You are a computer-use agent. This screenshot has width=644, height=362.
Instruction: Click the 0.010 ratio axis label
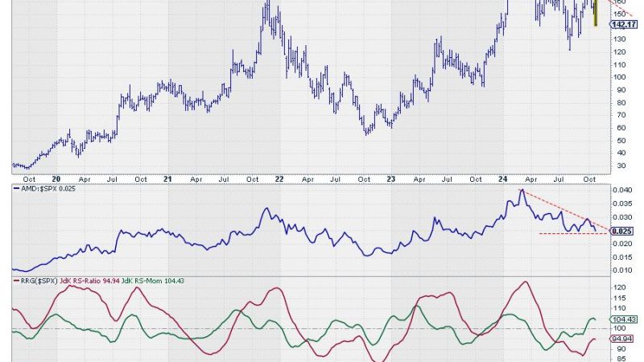(x=622, y=270)
